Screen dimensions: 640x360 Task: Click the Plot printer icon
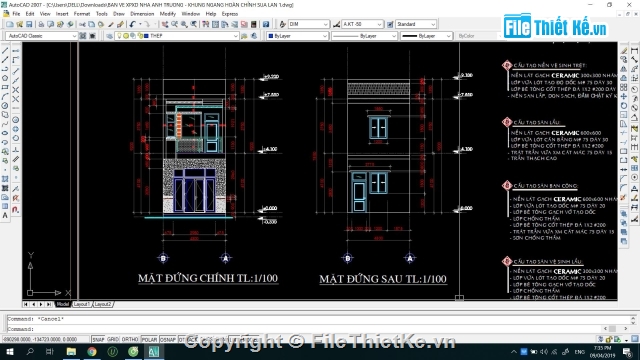(x=41, y=24)
